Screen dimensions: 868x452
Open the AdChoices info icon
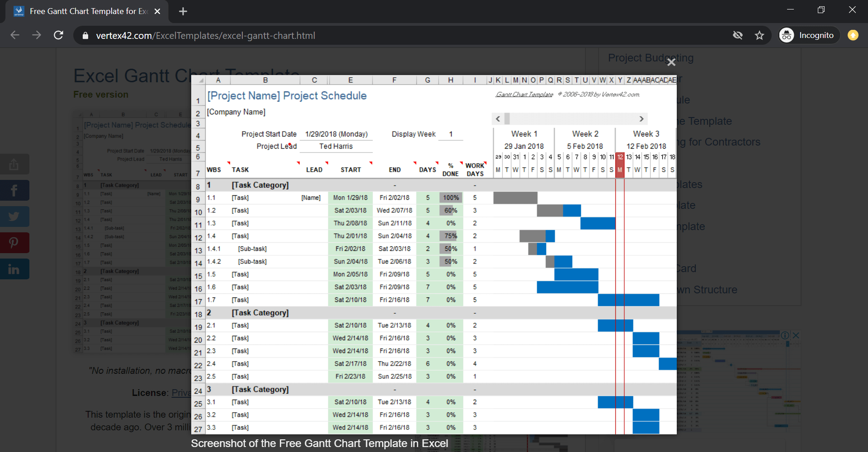785,335
